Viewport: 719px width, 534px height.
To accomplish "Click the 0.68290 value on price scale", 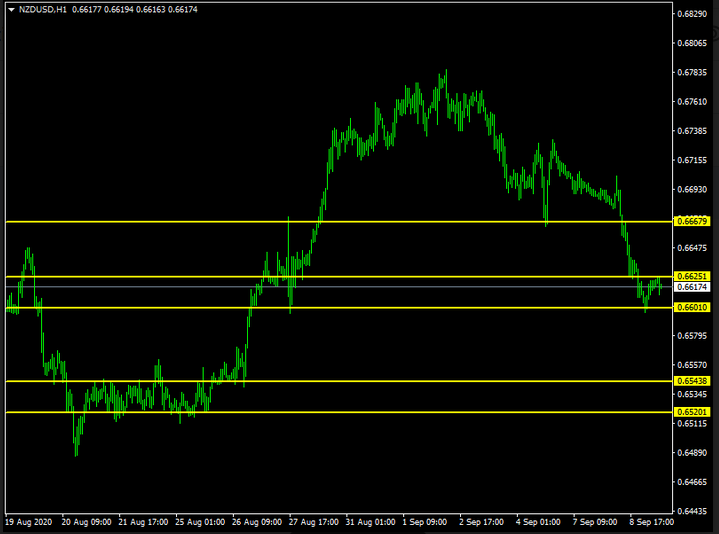I will coord(693,14).
